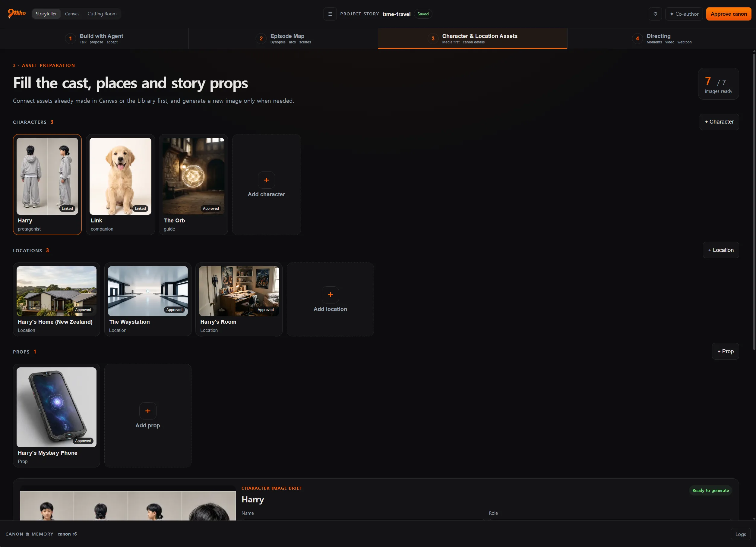Open Harry's Home (New Zealand) location card

pos(56,300)
